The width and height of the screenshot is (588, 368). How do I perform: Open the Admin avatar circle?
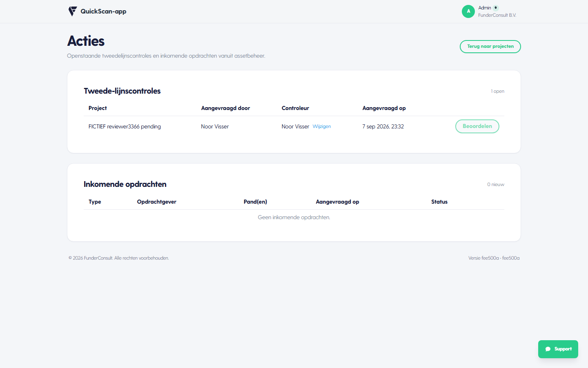(468, 11)
